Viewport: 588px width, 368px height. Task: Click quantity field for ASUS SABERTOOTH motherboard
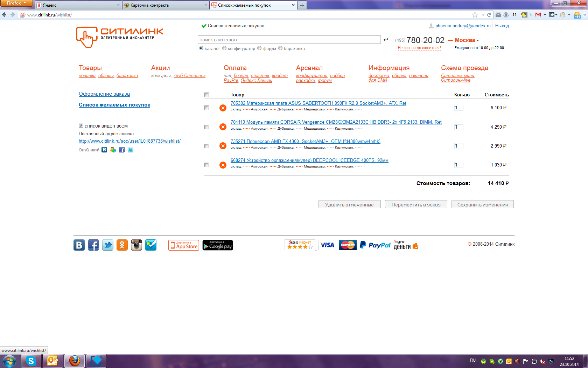tap(459, 108)
